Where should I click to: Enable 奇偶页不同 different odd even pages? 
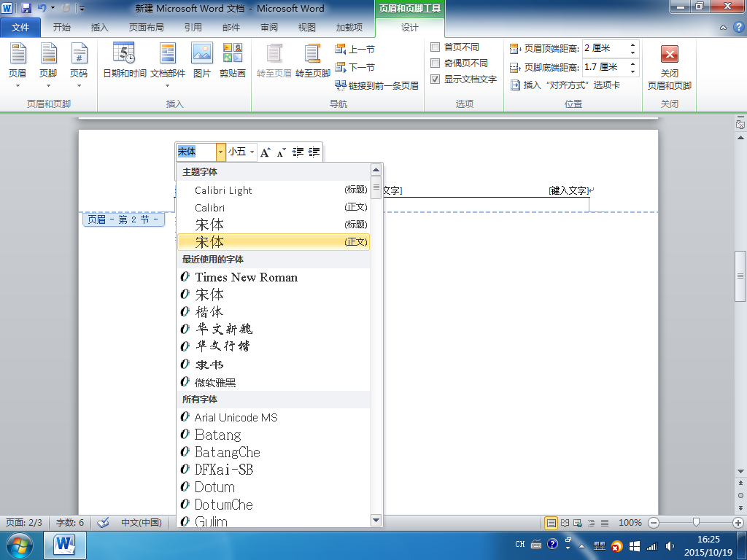459,63
